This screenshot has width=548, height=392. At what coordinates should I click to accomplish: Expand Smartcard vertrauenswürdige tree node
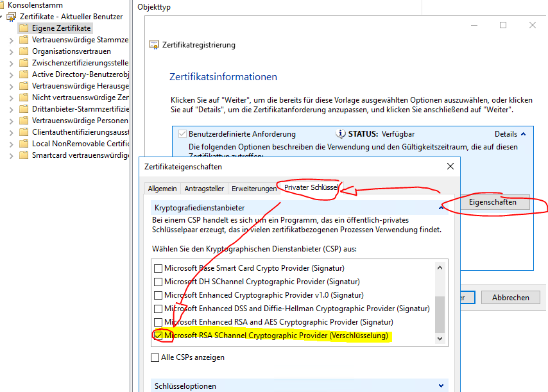(x=11, y=155)
